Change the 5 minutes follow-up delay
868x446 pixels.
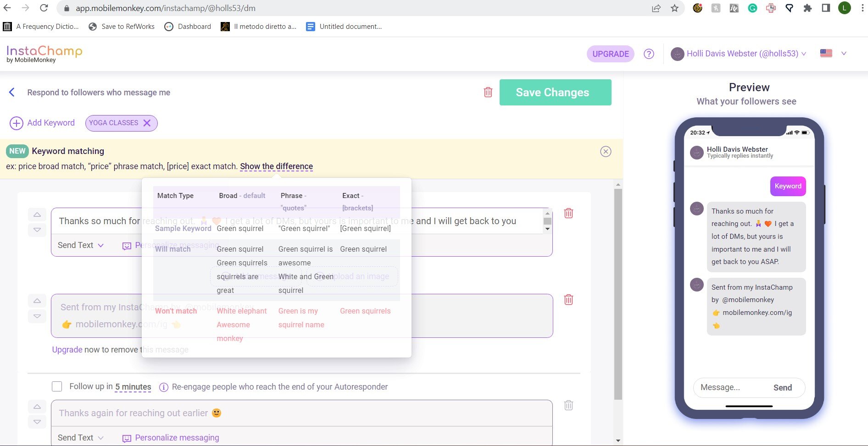tap(133, 387)
